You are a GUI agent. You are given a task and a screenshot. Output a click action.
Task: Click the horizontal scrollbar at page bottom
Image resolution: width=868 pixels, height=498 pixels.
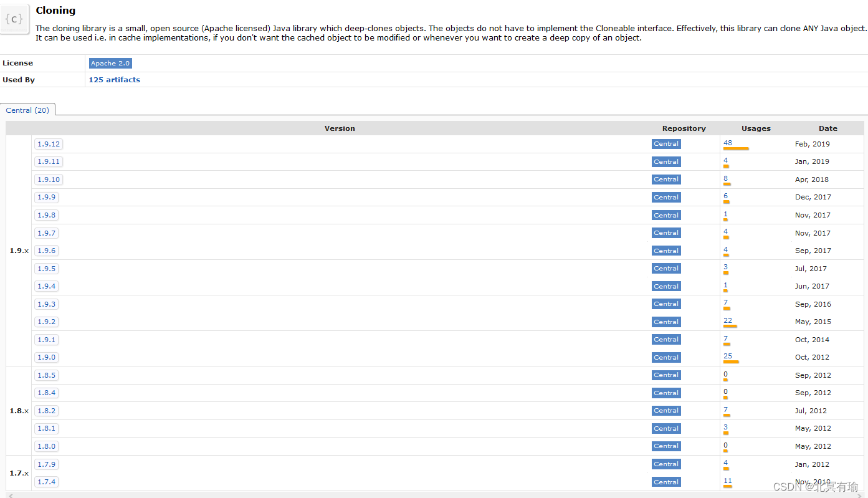(x=434, y=495)
